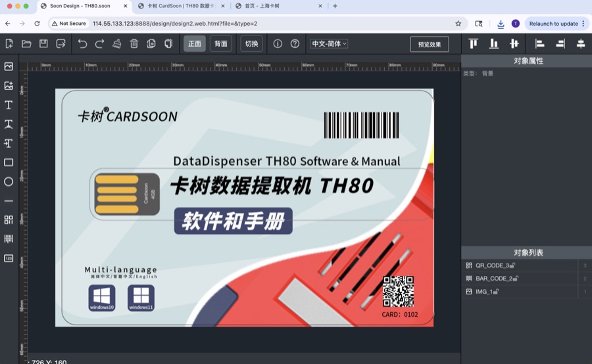Save the design with the floppy icon

(43, 44)
